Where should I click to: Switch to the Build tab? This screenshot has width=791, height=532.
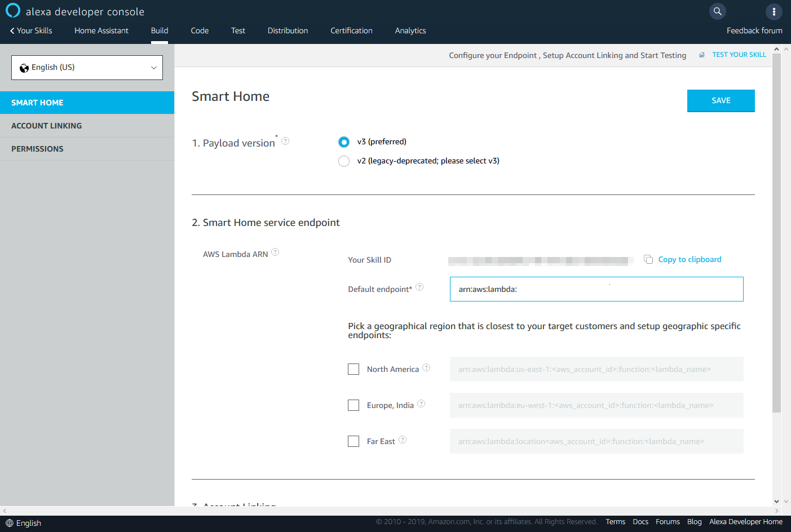tap(160, 30)
